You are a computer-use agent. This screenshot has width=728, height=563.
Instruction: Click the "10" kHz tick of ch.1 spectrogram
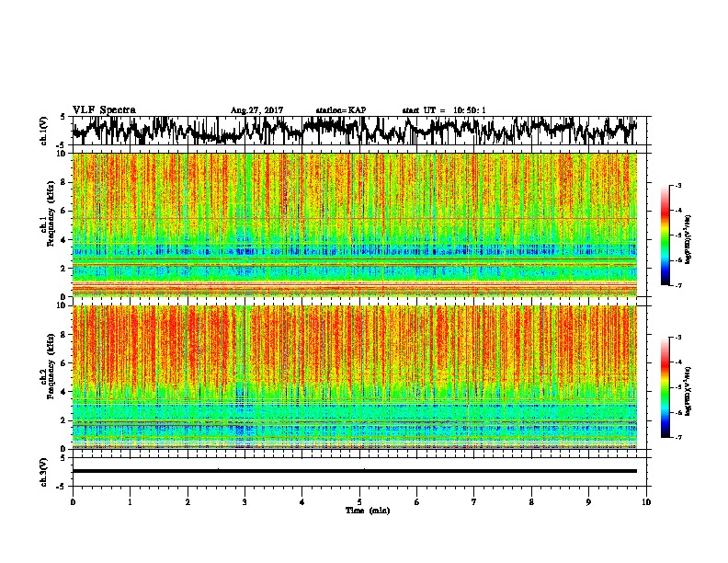coord(62,154)
